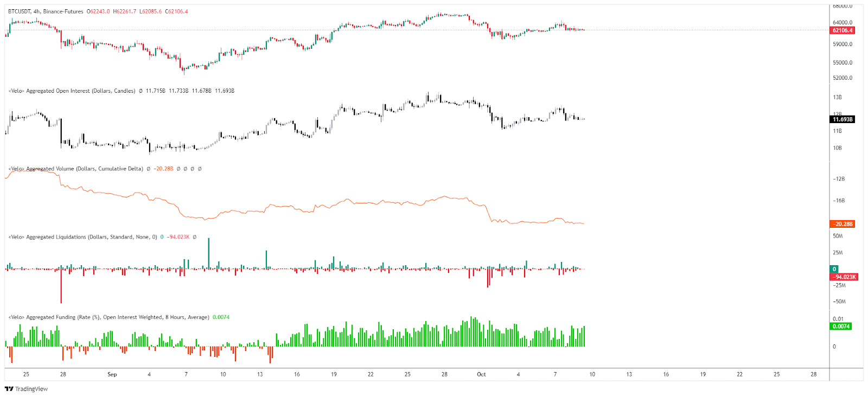The image size is (868, 397).
Task: Click the -16B volume axis label
Action: (839, 201)
